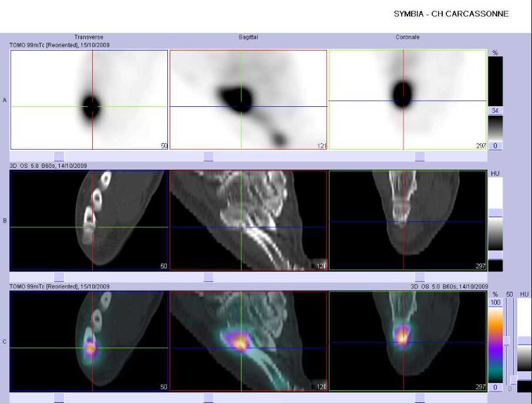Screen dimensions: 532x404
Task: Click slice slider thumb under row A transverse
Action: pyautogui.click(x=59, y=156)
